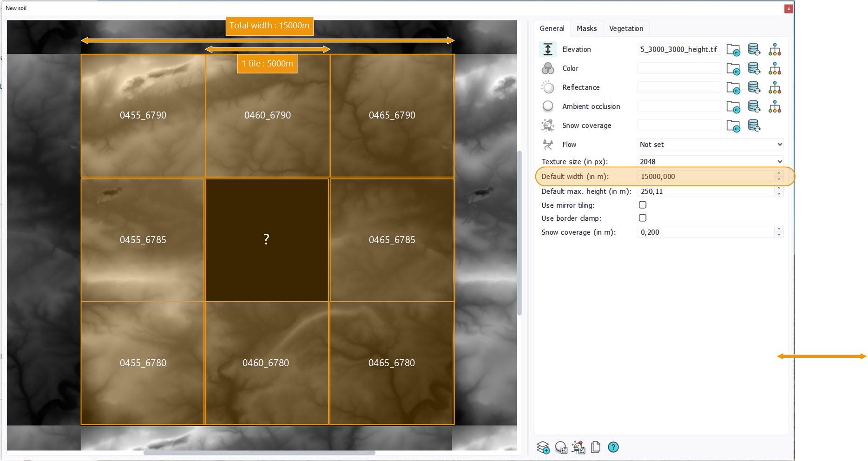Increase Default max. height with up arrow
The width and height of the screenshot is (868, 461).
click(779, 189)
